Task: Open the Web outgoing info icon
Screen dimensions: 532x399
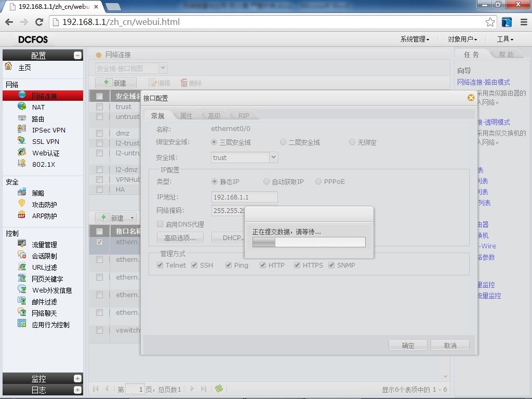Action: click(22, 289)
